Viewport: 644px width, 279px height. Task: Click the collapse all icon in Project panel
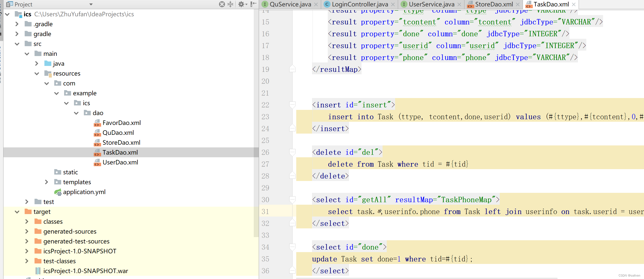point(231,4)
